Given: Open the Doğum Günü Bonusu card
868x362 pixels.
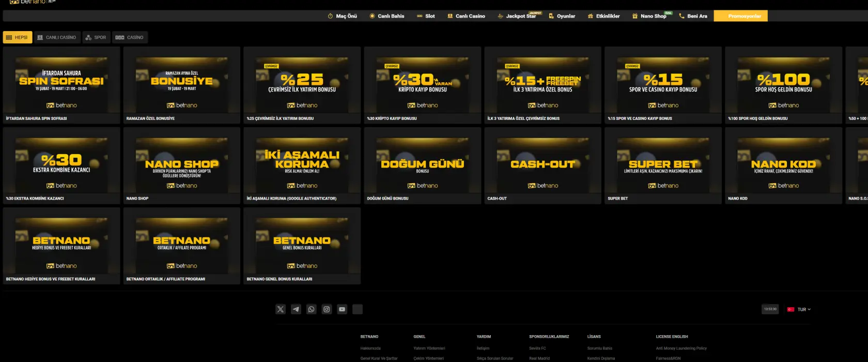Looking at the screenshot, I should coord(422,165).
